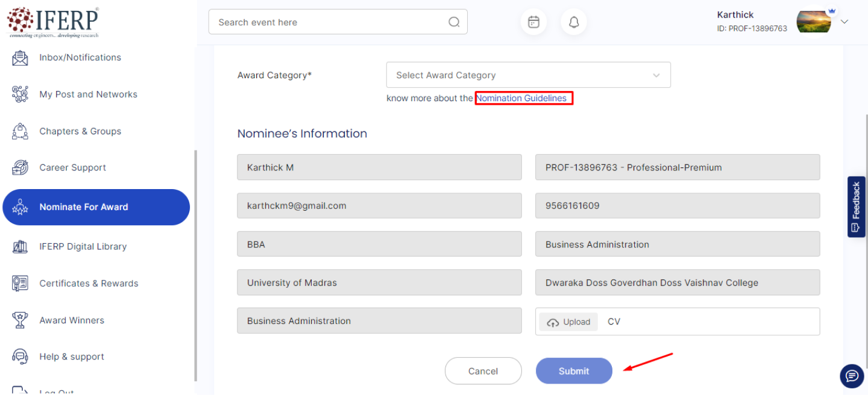868x395 pixels.
Task: Click the Inbox/Notifications envelope icon
Action: [x=20, y=58]
